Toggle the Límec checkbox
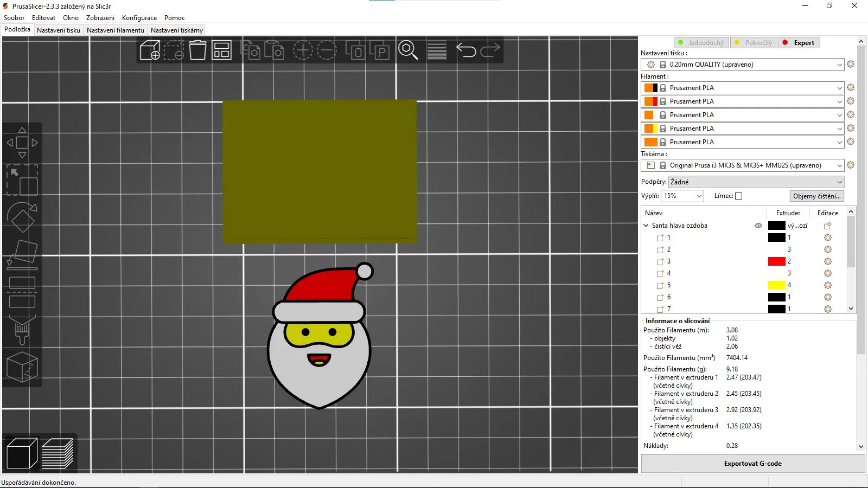This screenshot has width=868, height=488. coord(738,196)
